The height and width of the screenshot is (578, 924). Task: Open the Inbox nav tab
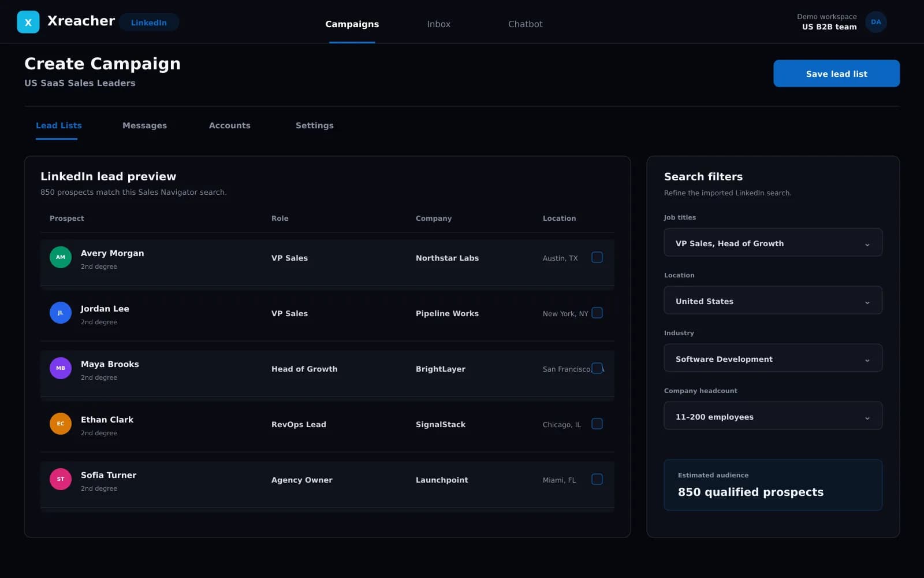[x=439, y=24]
